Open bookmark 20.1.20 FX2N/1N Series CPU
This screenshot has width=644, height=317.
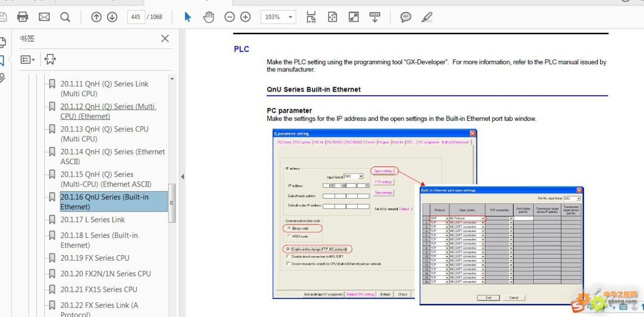point(106,274)
